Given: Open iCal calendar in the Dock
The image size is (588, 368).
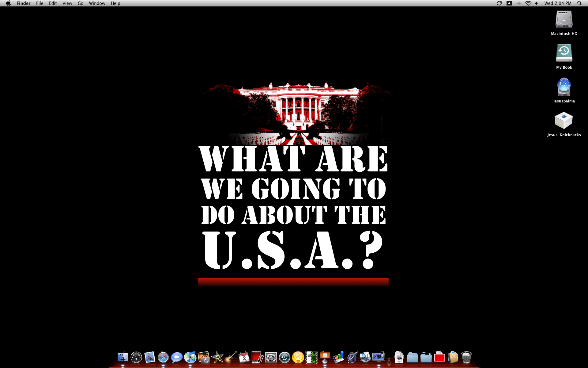Looking at the screenshot, I should click(x=244, y=357).
